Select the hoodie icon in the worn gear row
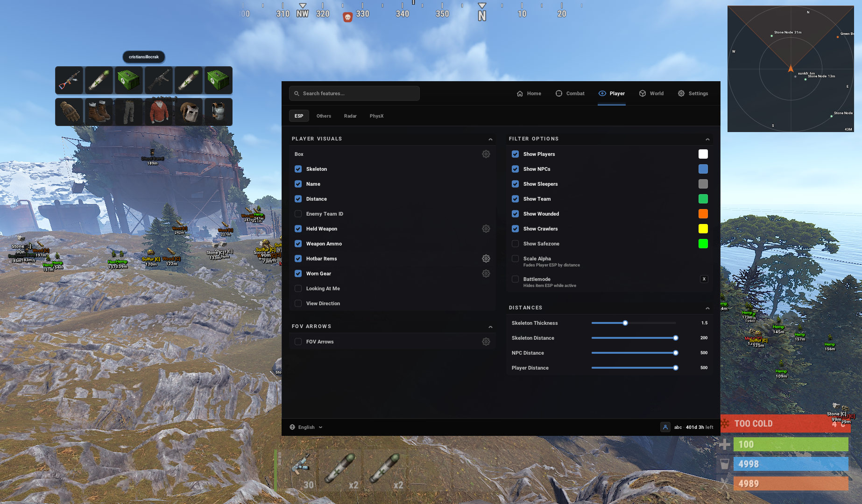The width and height of the screenshot is (862, 504). pos(159,112)
